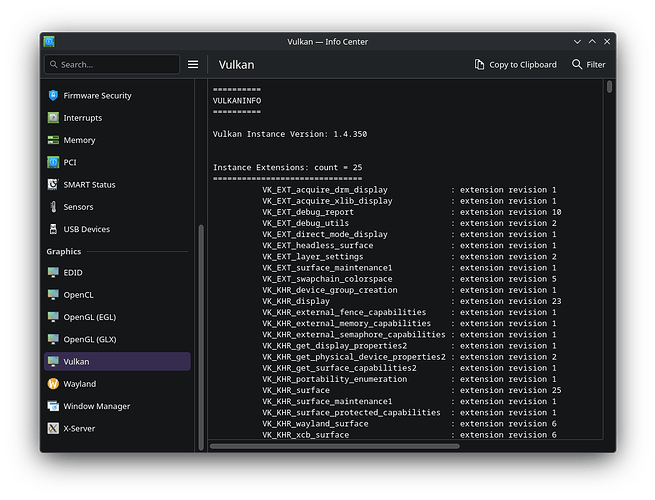Viewport: 655px width, 500px height.
Task: Click the Filter text button
Action: pos(596,65)
